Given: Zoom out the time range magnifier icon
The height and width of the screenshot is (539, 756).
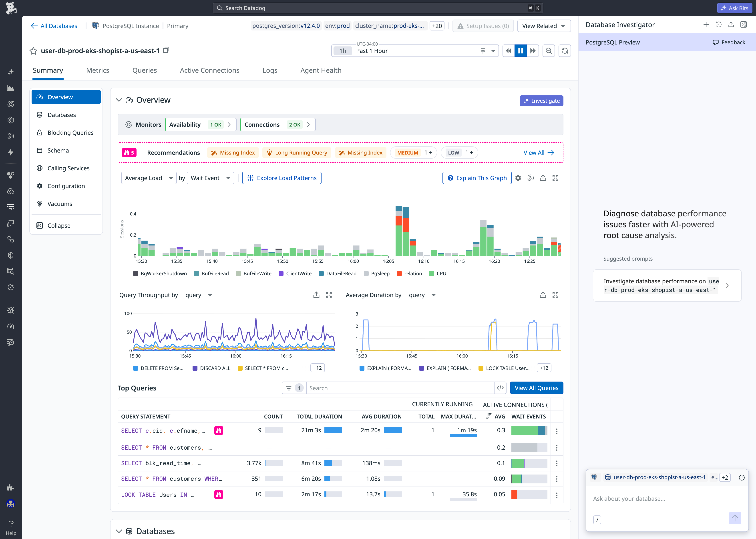Looking at the screenshot, I should 549,51.
